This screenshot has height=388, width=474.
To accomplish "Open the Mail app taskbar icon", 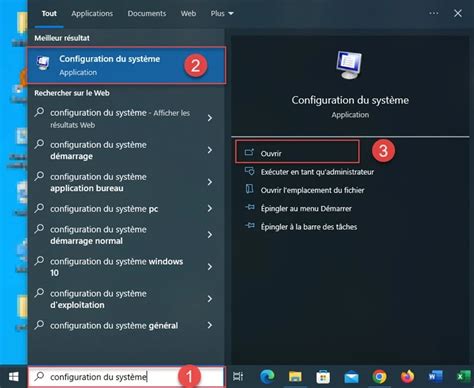I will tap(351, 377).
